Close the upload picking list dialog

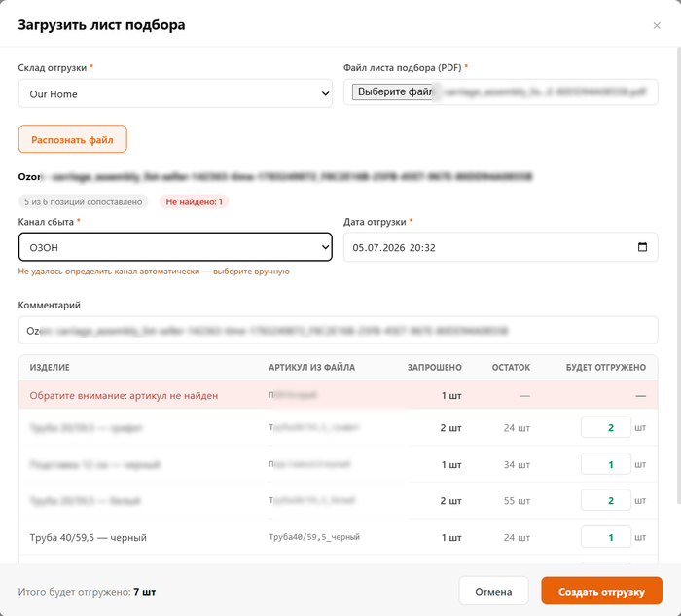click(657, 25)
